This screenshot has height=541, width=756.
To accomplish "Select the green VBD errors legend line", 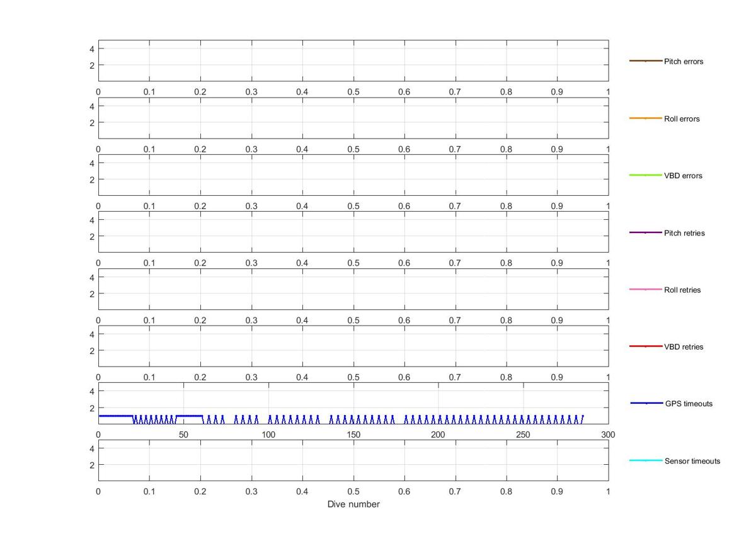I will click(646, 175).
